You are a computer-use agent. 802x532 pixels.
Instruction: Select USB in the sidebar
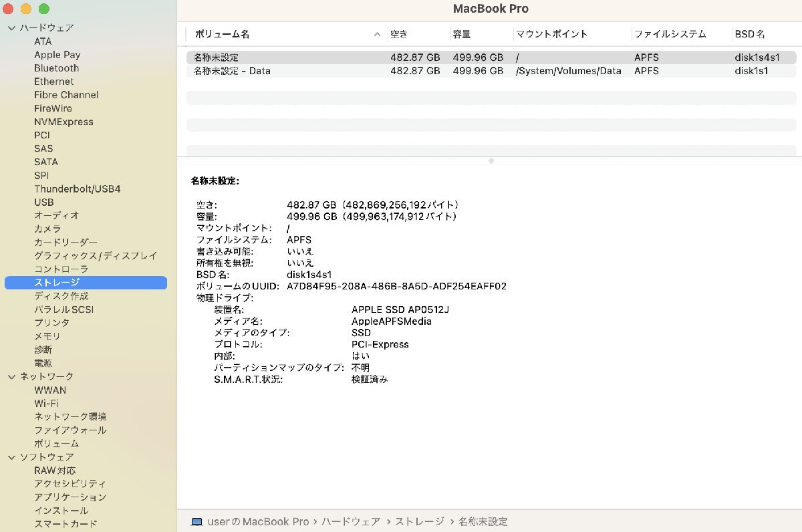coord(44,202)
